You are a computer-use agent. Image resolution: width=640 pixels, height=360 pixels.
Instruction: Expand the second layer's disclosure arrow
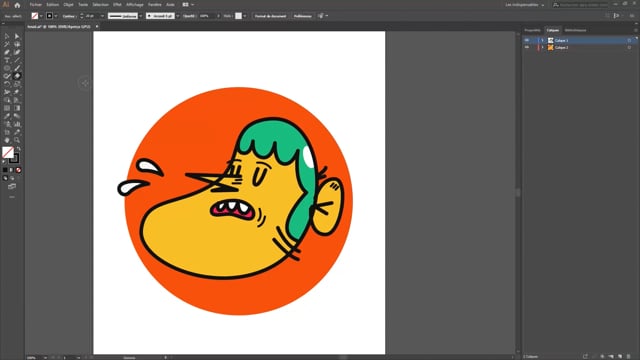click(542, 47)
